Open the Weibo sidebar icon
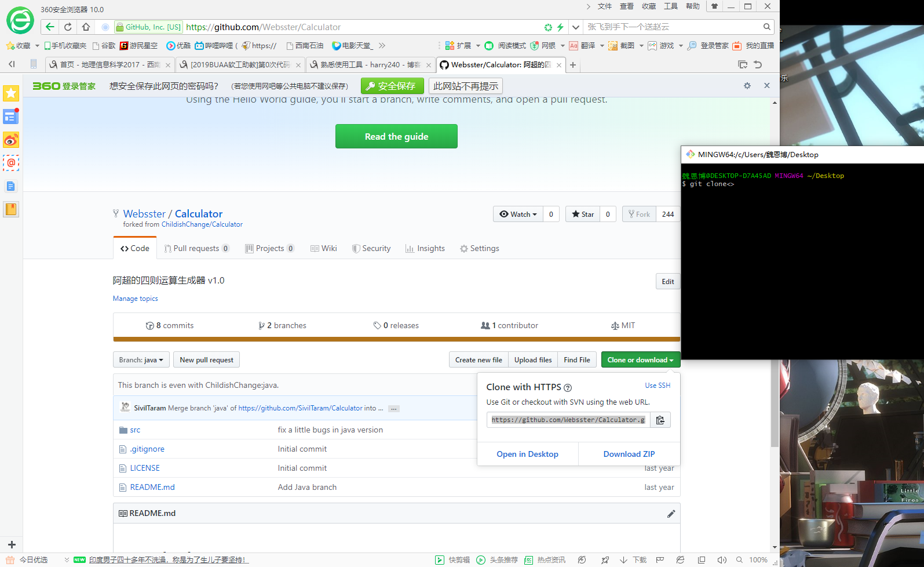This screenshot has height=567, width=924. point(11,140)
